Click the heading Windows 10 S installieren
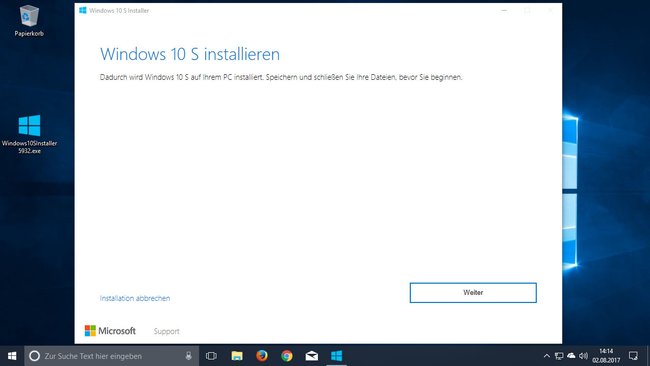650x366 pixels. (190, 54)
